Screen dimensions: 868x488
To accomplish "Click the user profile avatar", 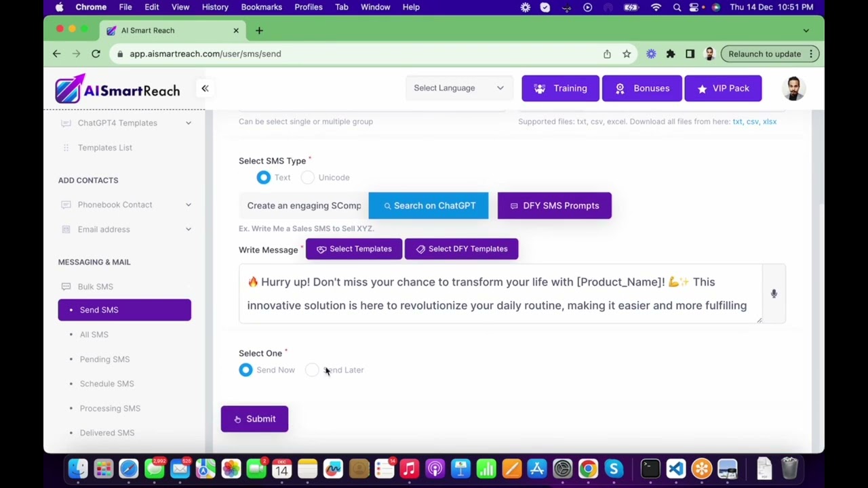I will pos(793,88).
